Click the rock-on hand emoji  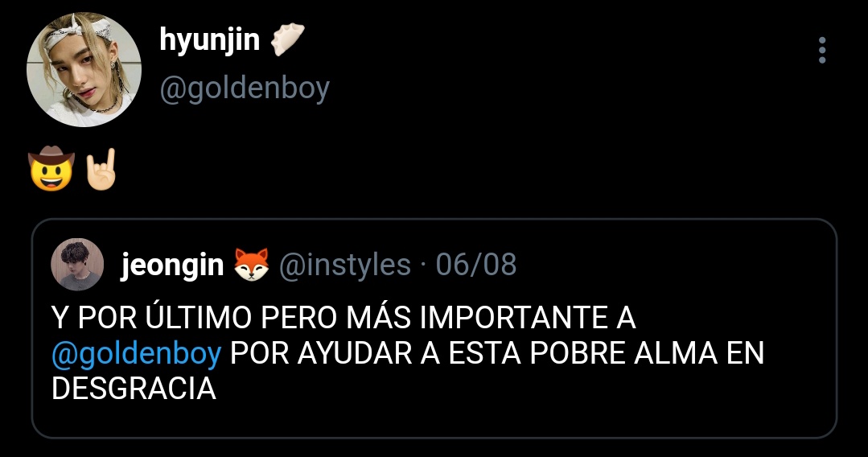click(101, 169)
